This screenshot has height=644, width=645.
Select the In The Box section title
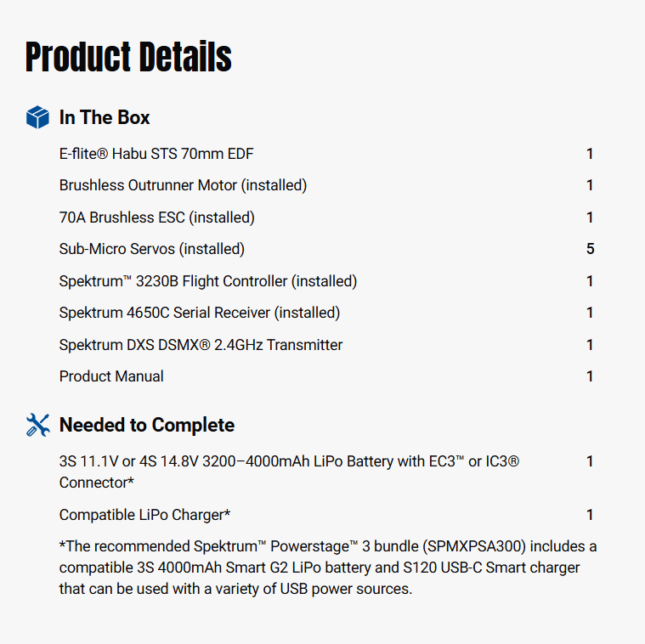(105, 117)
